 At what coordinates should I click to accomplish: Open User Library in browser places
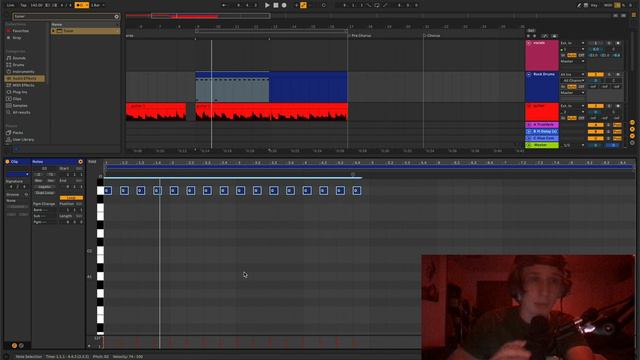pos(23,140)
